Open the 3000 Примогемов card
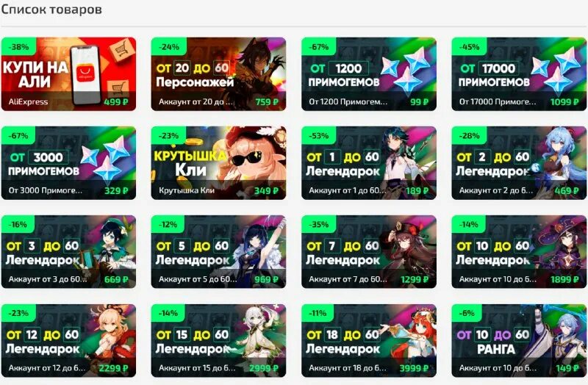 (68, 162)
